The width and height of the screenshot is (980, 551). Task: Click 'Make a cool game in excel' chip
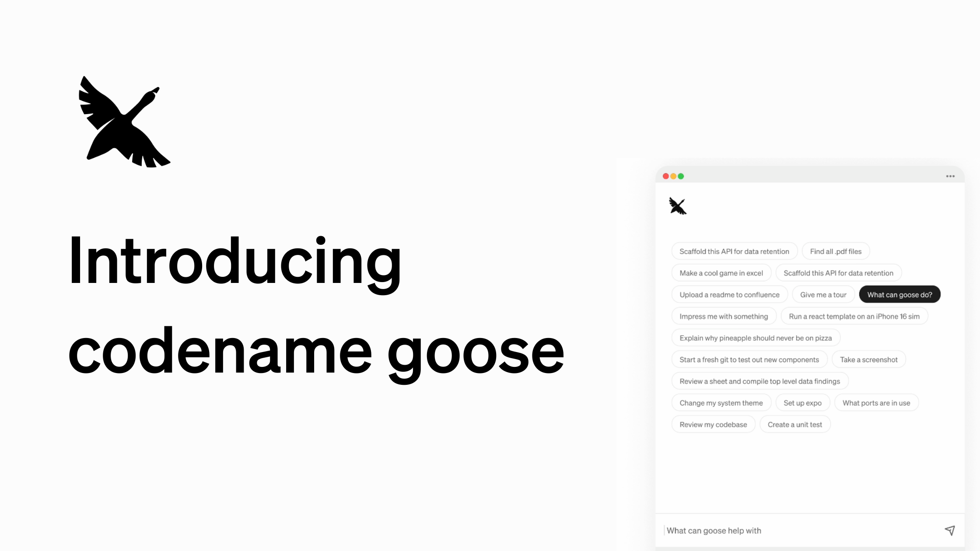click(x=721, y=272)
